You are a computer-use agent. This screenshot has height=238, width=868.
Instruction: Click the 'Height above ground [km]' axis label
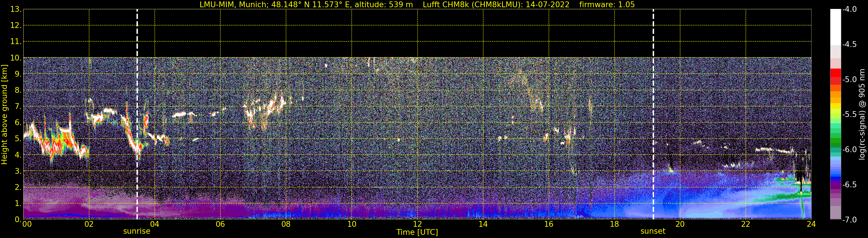4,115
